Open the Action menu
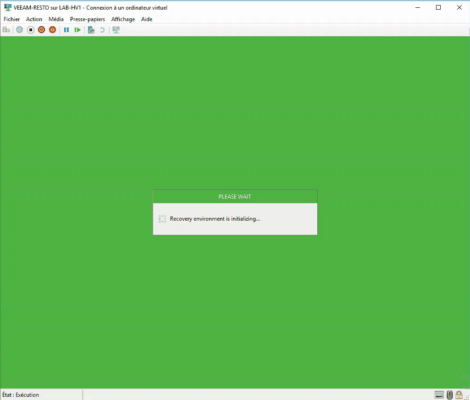470x400 pixels. (x=34, y=19)
